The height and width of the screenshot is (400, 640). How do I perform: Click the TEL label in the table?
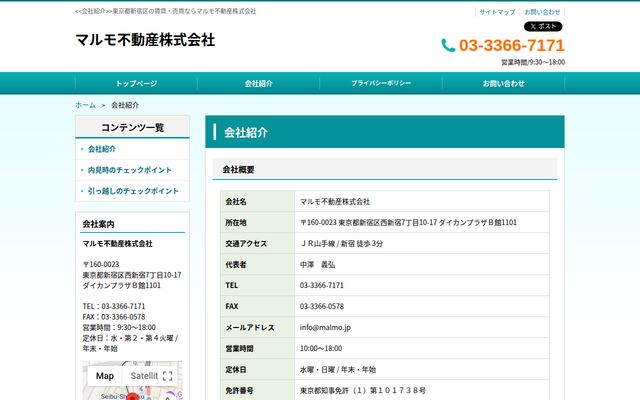coord(231,285)
